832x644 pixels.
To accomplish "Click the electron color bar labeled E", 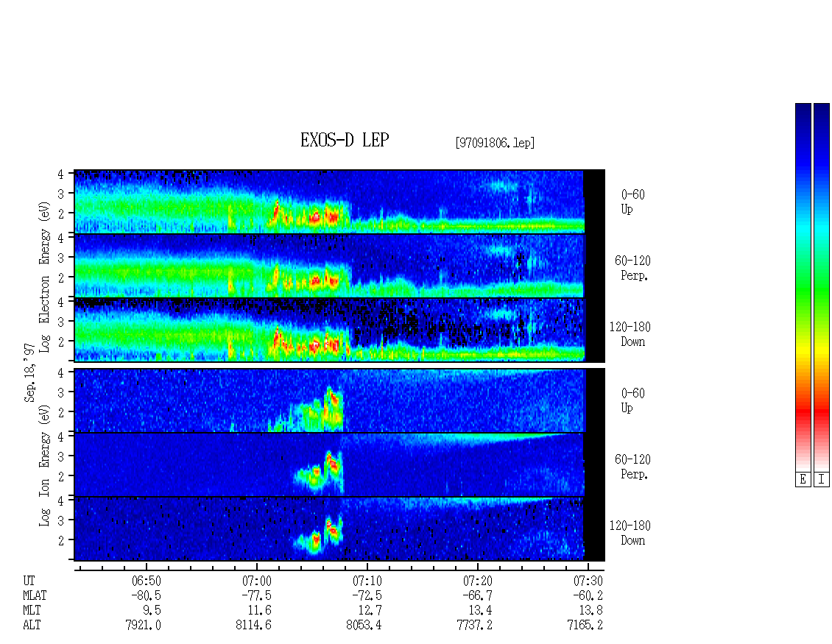I will pos(803,287).
